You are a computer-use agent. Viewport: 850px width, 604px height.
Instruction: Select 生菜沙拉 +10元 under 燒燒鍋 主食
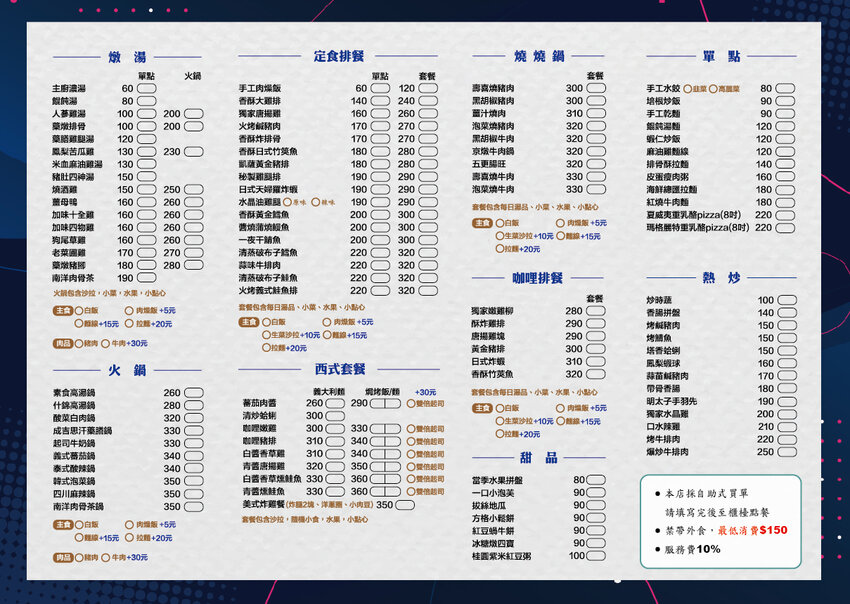tap(500, 236)
